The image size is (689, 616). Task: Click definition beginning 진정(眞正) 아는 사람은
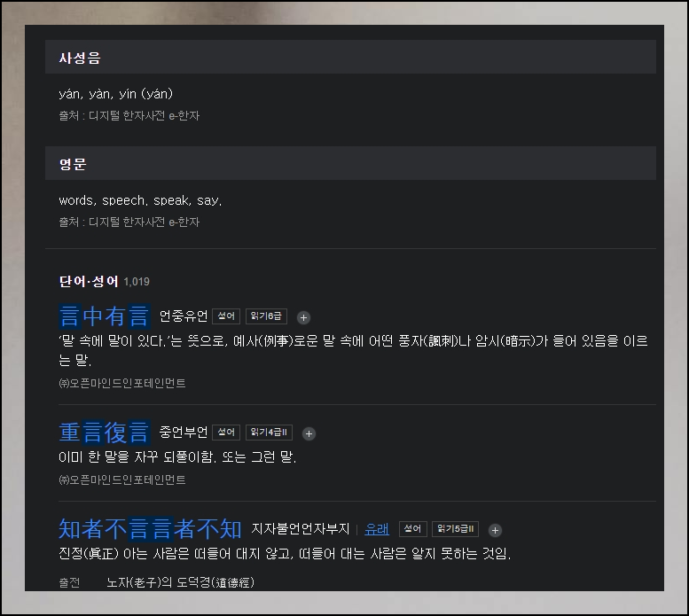tap(285, 554)
